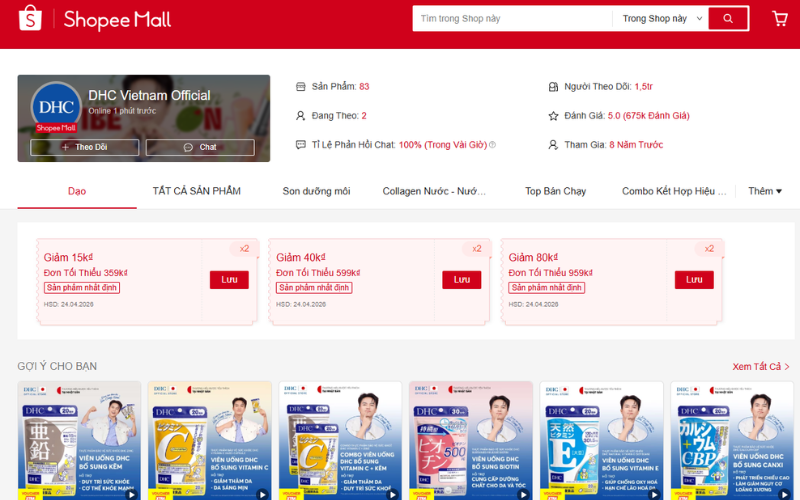Click the 100% (Trong Vài Giờ) response value
Viewport: 800px width, 500px height.
(x=443, y=145)
